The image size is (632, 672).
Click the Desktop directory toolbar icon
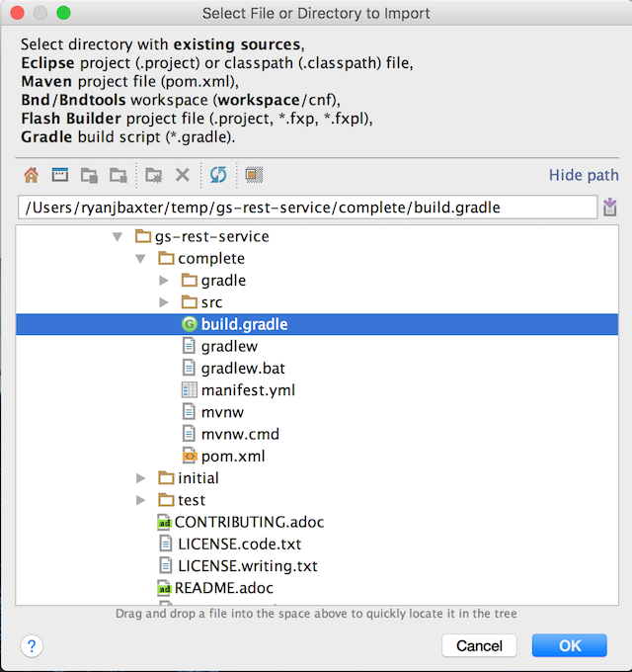(x=60, y=175)
